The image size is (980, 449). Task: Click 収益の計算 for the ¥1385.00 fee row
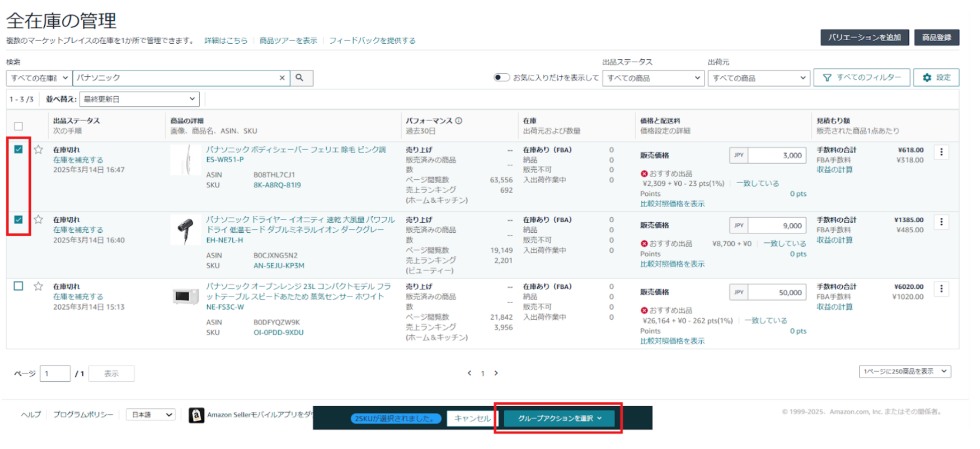(834, 240)
